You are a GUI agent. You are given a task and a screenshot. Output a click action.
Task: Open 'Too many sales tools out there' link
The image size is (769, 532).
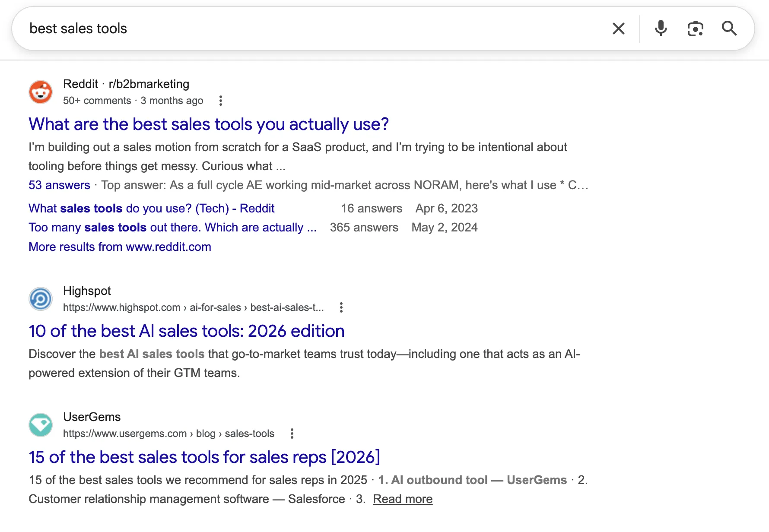tap(172, 228)
